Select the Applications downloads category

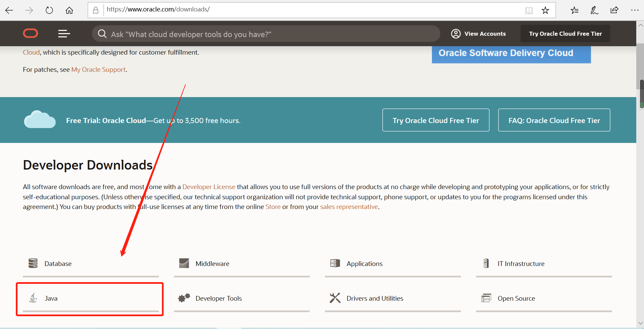[365, 263]
